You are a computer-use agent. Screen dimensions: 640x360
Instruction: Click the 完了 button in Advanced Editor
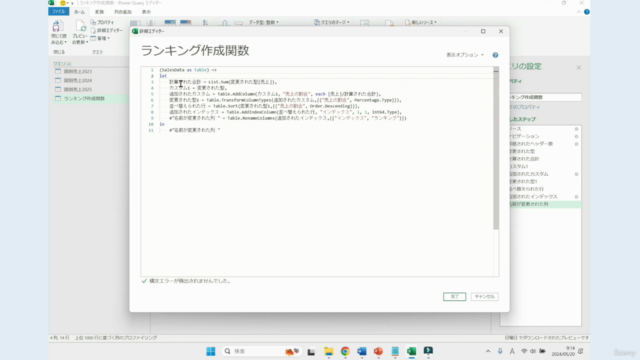(x=454, y=297)
